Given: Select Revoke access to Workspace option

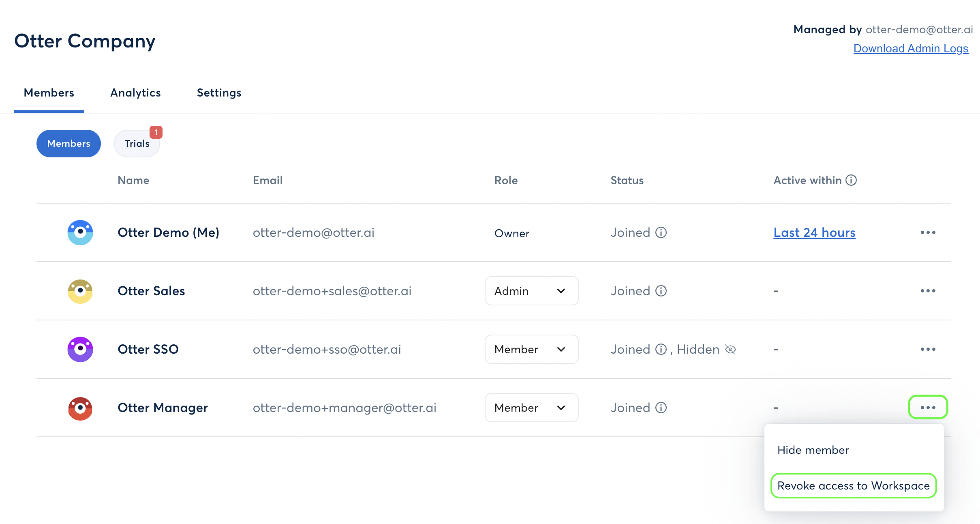Looking at the screenshot, I should [x=854, y=485].
